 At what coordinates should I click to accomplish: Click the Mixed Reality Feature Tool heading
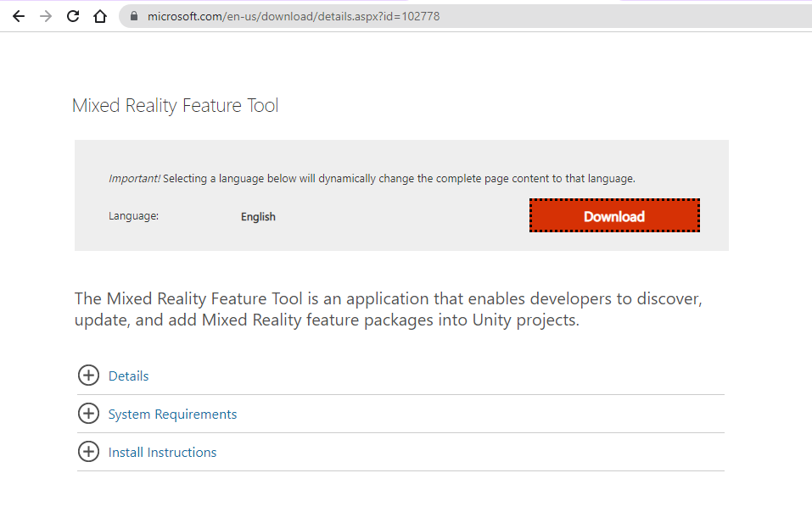(x=176, y=105)
